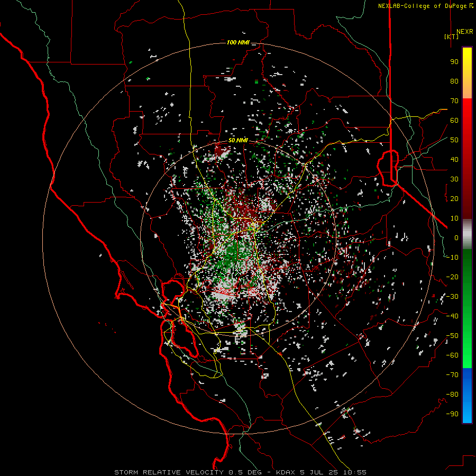The height and width of the screenshot is (476, 476).
Task: Click the [KT] units label
Action: (452, 36)
